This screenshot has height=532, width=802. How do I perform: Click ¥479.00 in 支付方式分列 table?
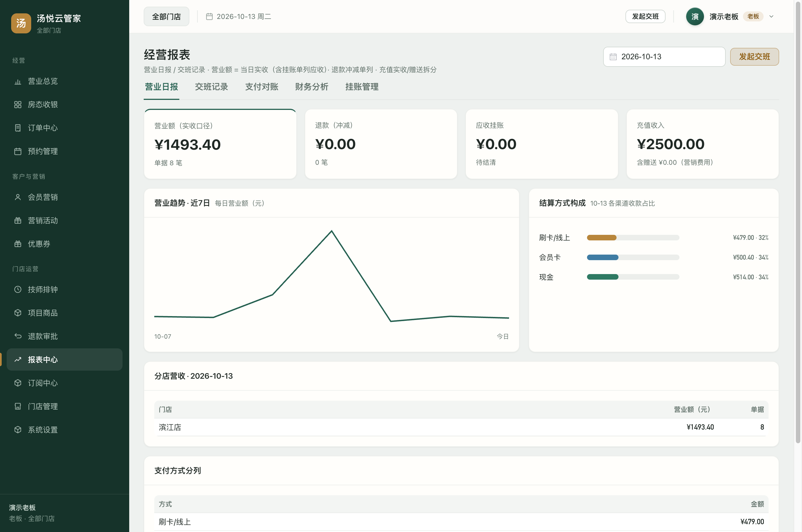point(752,522)
